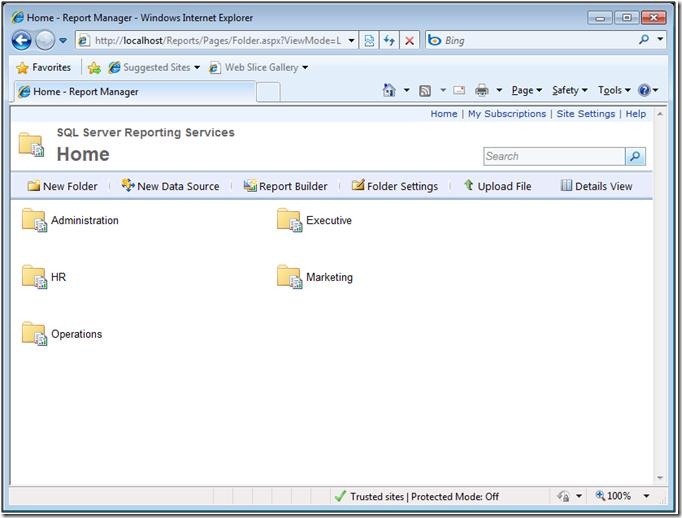Image resolution: width=682 pixels, height=518 pixels.
Task: Select the Home - Report Manager tab
Action: point(135,92)
